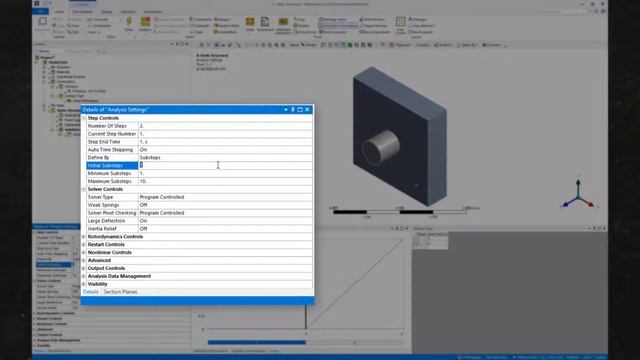Switch to the Section Planes tab
The width and height of the screenshot is (640, 360).
tap(120, 292)
